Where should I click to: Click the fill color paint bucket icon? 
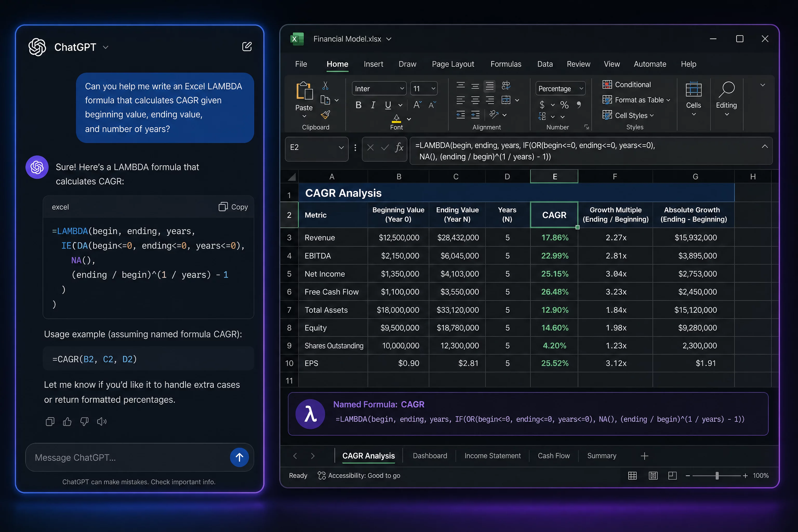(x=396, y=118)
